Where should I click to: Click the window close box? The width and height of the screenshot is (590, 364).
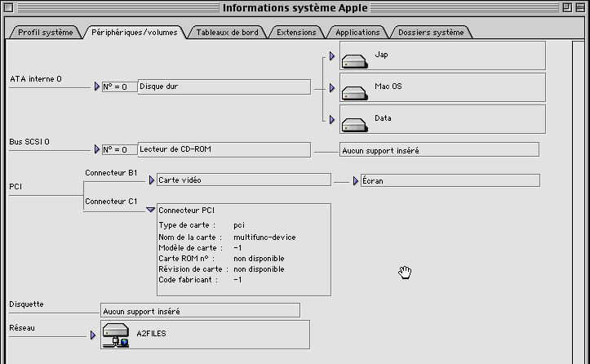tap(9, 7)
